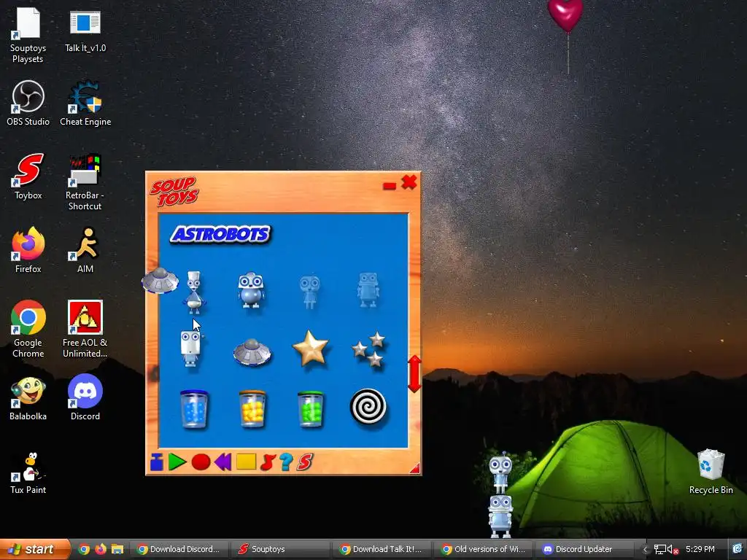Click the purple rewind arrows button
The image size is (747, 560).
coord(223,462)
